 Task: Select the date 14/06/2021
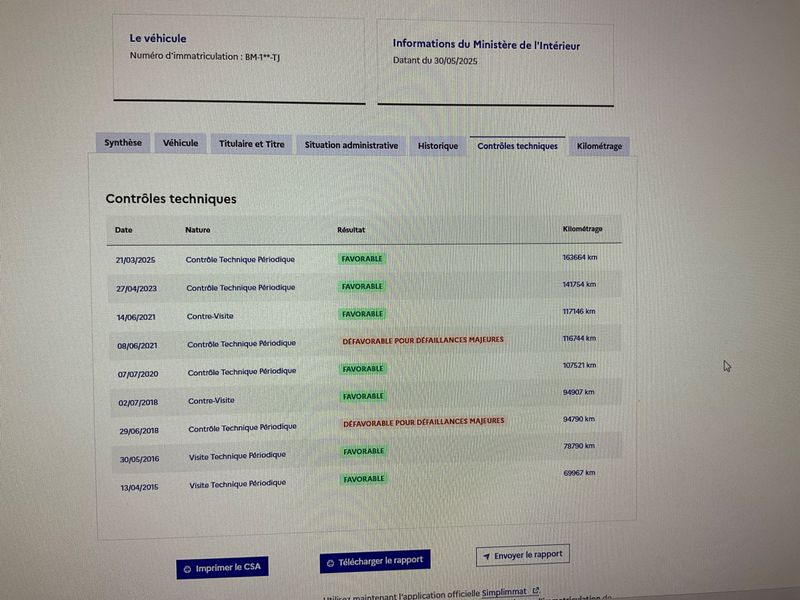[x=136, y=317]
